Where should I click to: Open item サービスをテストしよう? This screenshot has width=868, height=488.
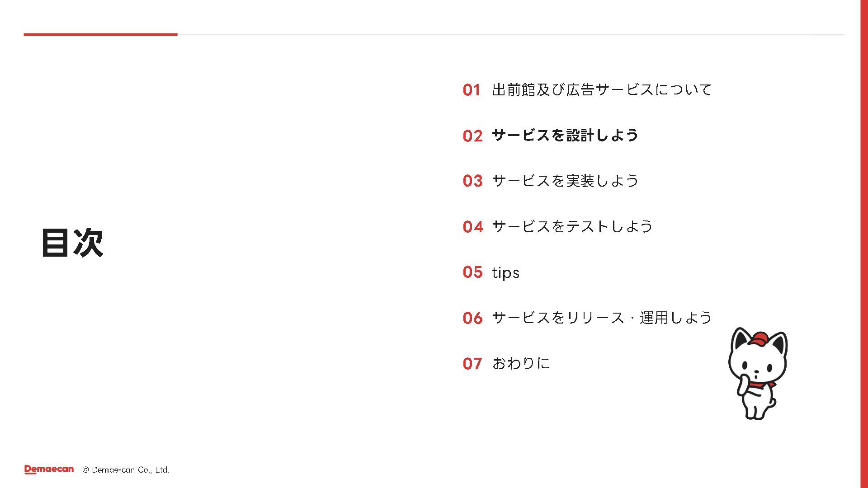pos(572,226)
